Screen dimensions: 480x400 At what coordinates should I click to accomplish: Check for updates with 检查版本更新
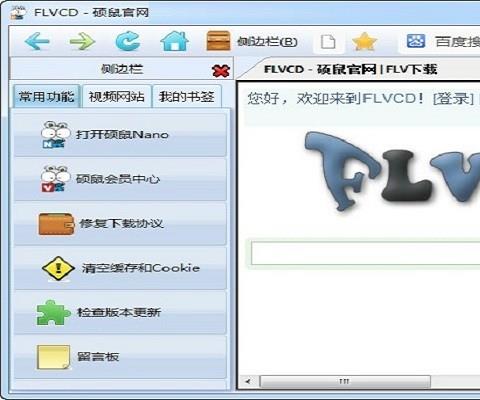point(120,312)
